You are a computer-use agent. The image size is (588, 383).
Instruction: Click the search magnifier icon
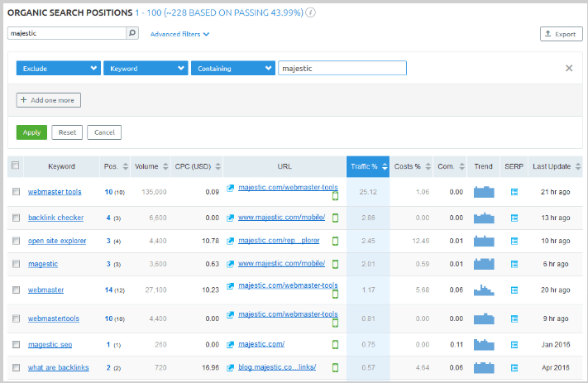click(132, 33)
